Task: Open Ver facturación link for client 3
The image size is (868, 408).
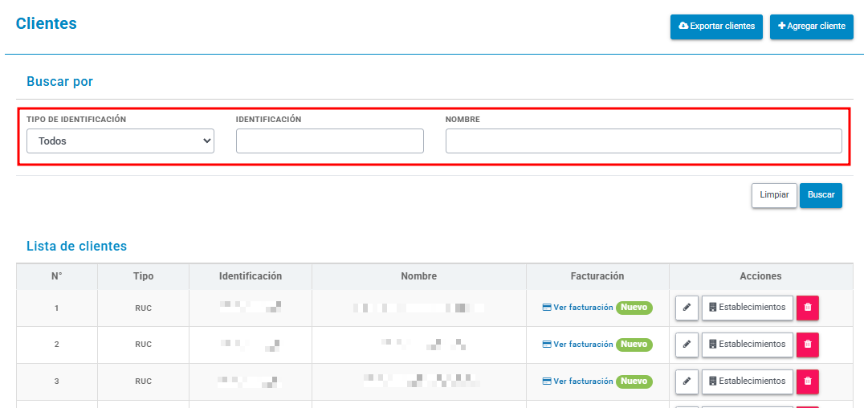Action: pyautogui.click(x=577, y=381)
